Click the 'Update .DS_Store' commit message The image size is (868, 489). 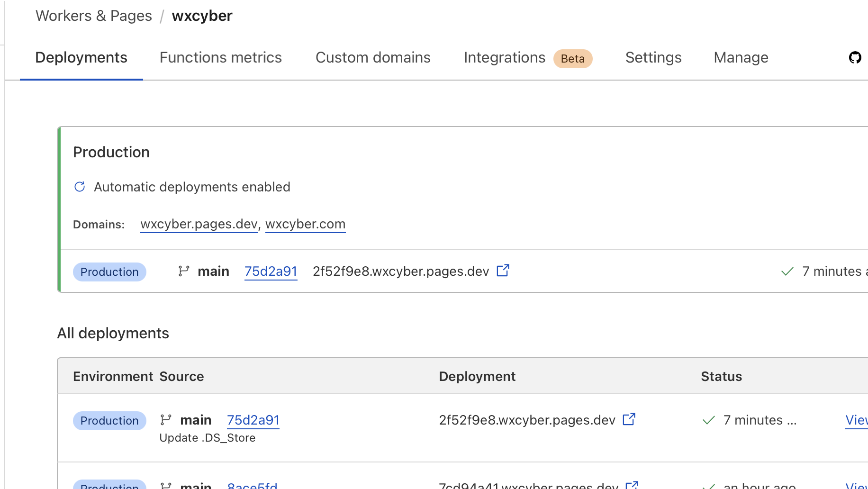(207, 438)
